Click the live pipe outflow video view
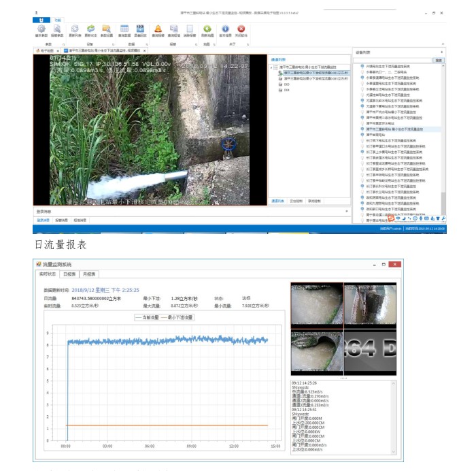 pos(150,130)
